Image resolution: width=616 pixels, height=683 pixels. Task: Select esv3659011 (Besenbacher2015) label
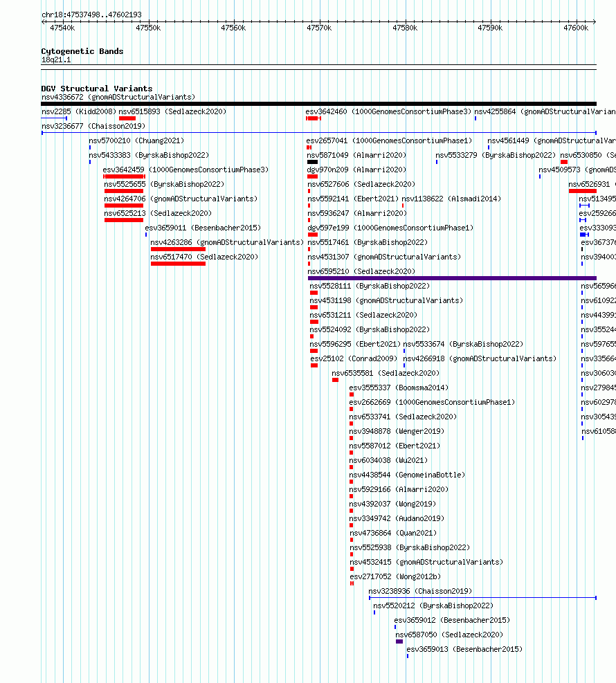203,228
